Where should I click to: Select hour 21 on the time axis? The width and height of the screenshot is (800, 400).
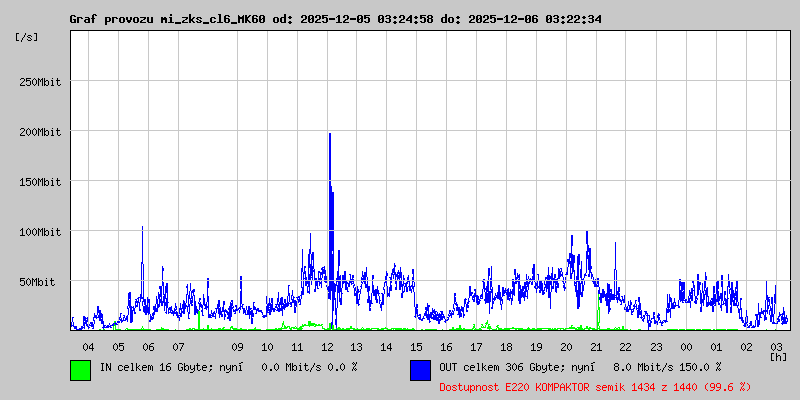coord(596,347)
